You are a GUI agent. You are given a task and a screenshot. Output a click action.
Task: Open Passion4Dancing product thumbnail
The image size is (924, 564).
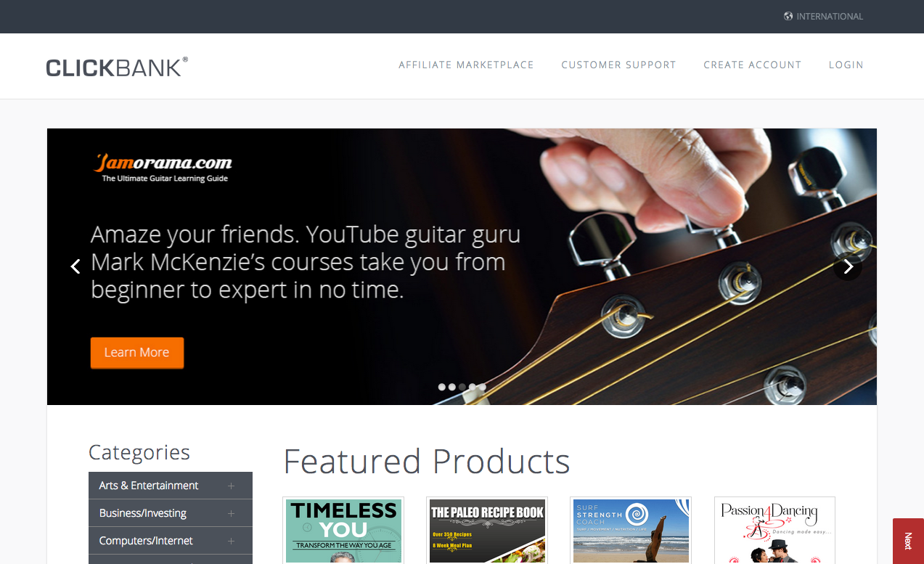pos(774,531)
